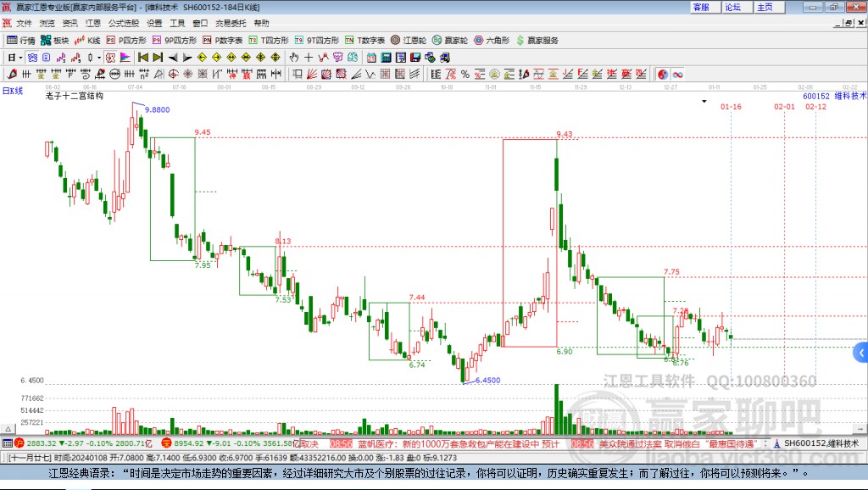Open T数字表 time number table
The image size is (868, 490).
coord(364,41)
